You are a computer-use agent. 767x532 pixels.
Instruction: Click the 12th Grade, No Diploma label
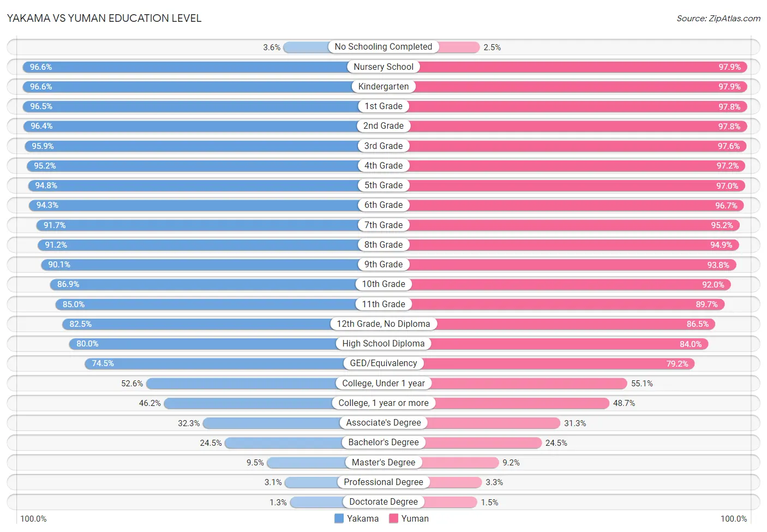tap(383, 324)
